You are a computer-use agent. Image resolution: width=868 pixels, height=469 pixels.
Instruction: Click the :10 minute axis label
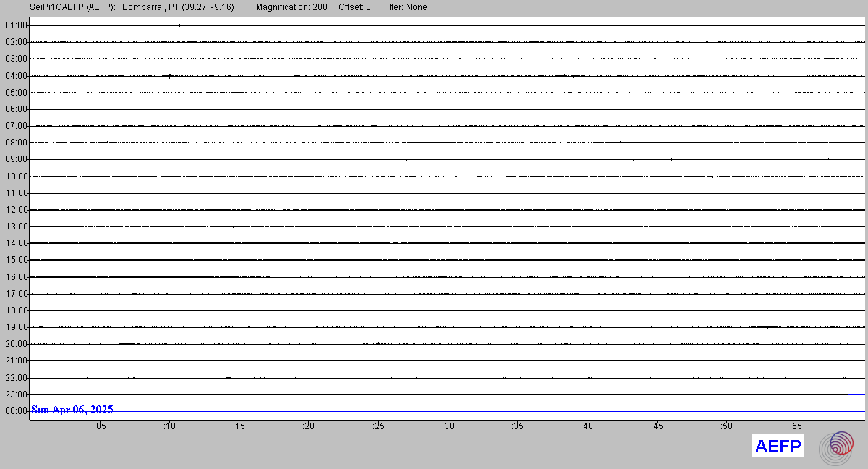(x=169, y=426)
